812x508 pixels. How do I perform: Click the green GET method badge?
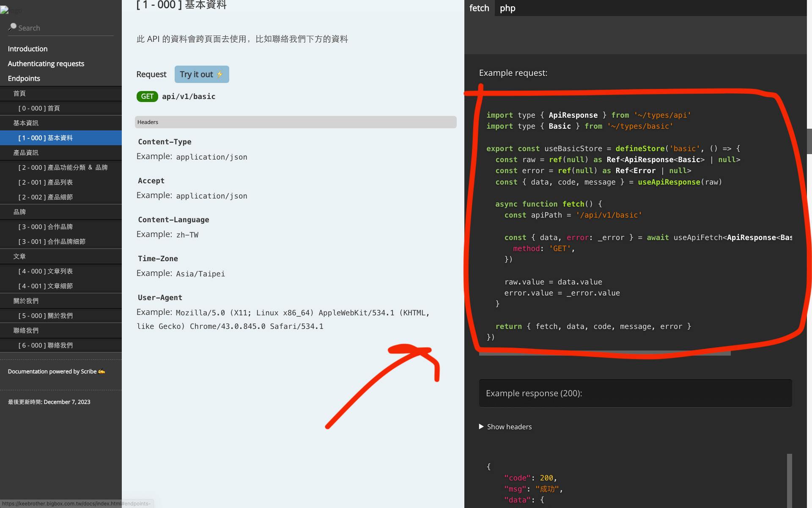click(147, 97)
